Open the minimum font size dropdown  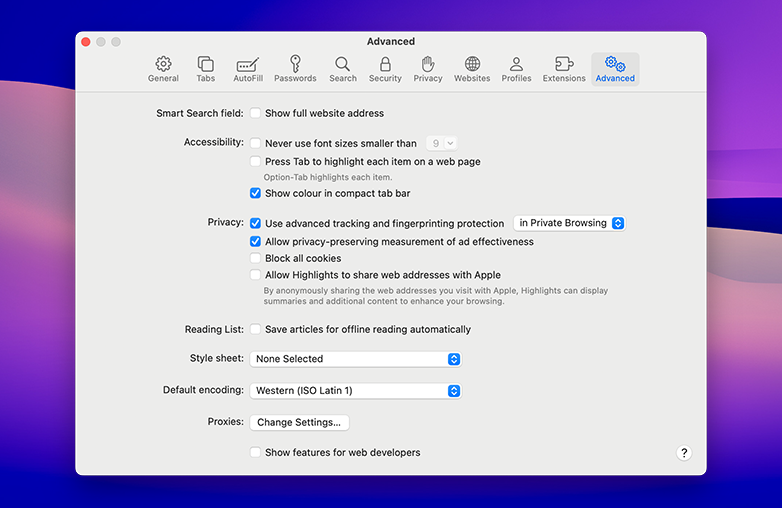point(442,143)
